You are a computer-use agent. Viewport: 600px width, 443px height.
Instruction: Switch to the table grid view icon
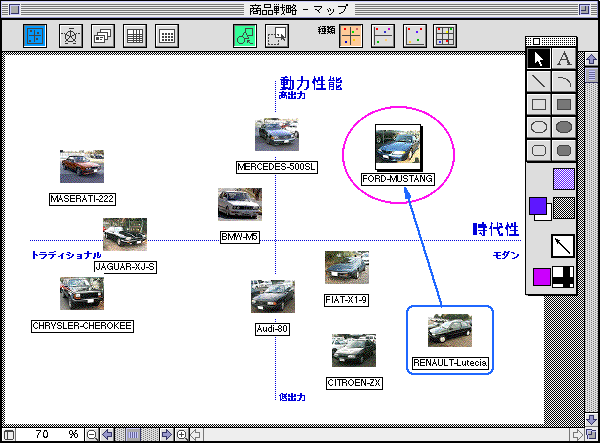135,36
